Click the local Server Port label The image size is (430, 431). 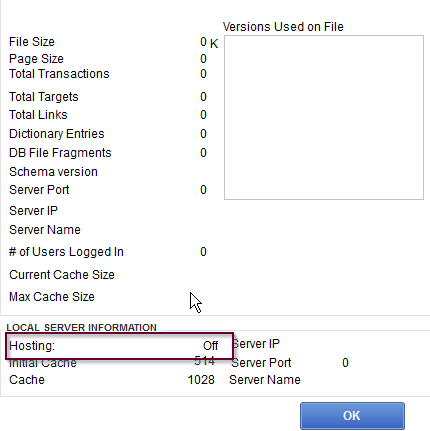pyautogui.click(x=261, y=363)
